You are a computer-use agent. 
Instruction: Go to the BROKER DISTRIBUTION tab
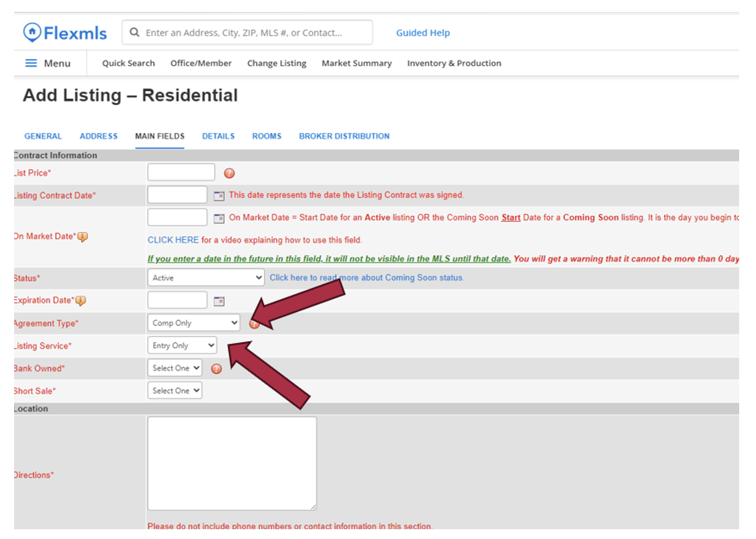pyautogui.click(x=344, y=136)
